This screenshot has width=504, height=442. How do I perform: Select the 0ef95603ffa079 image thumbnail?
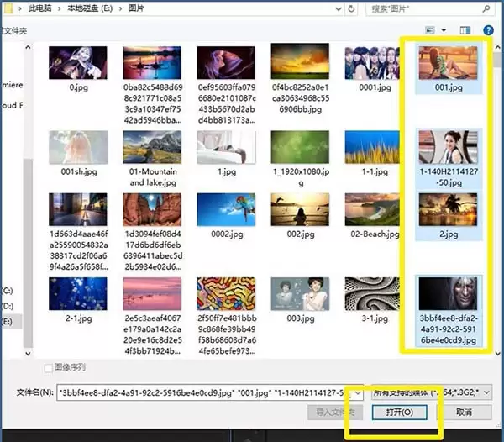[226, 63]
